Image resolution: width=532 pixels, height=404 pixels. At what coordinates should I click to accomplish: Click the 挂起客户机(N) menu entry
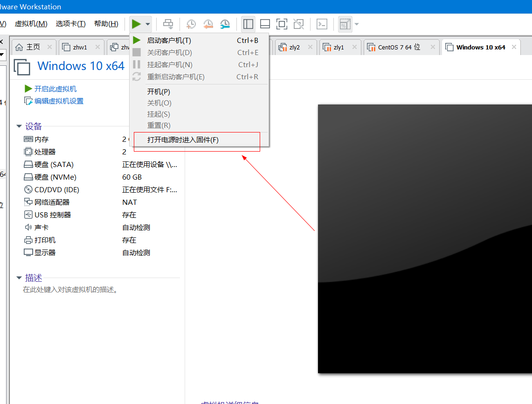(x=199, y=64)
